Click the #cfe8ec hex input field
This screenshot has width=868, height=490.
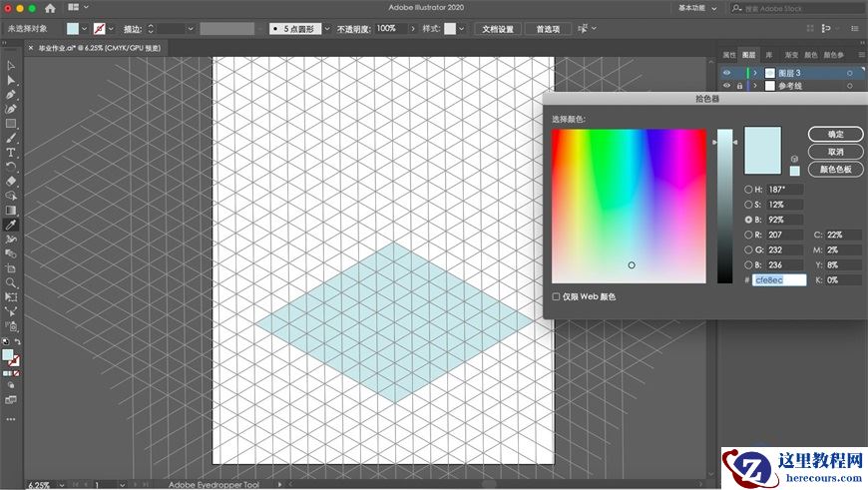point(779,280)
